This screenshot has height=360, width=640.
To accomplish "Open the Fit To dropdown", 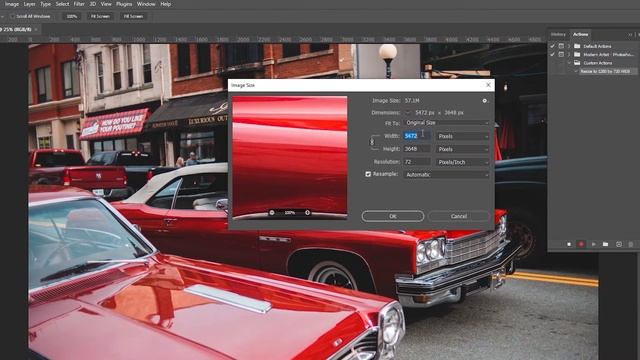I will (x=447, y=123).
